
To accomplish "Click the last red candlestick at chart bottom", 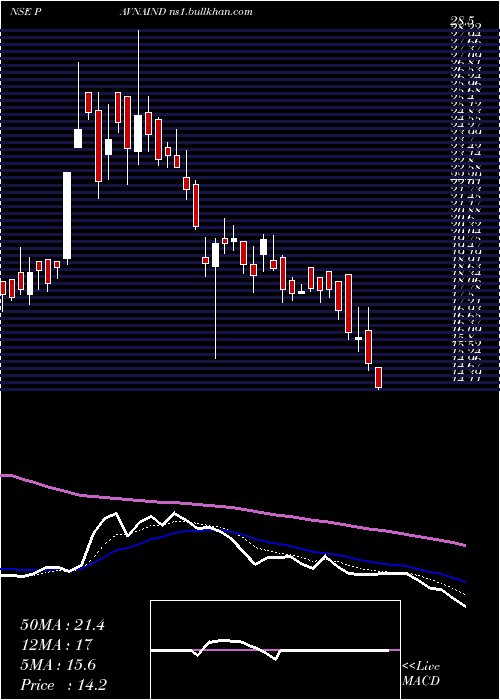I will pyautogui.click(x=379, y=378).
